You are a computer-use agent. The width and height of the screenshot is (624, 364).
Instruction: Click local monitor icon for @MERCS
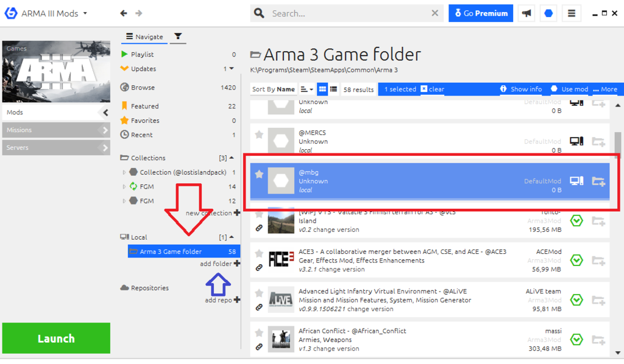tap(576, 141)
